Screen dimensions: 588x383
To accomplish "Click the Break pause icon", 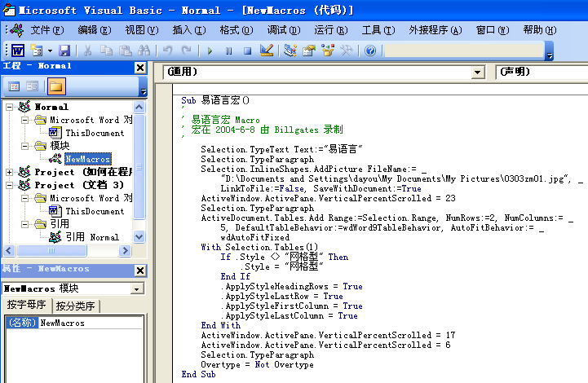I will pyautogui.click(x=228, y=51).
